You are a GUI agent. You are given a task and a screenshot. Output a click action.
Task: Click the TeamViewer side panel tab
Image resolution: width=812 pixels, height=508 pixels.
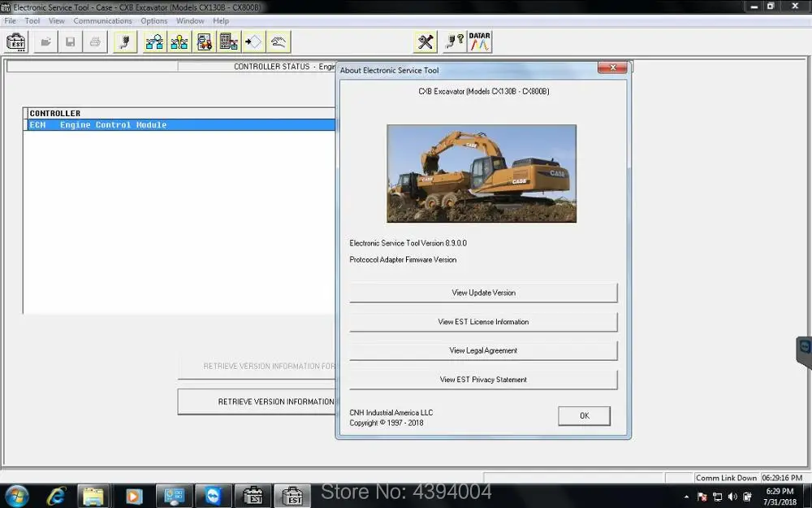coord(804,351)
